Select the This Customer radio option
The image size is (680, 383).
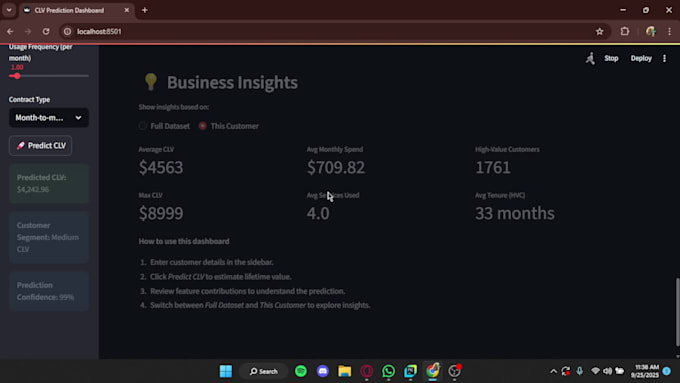(229, 126)
